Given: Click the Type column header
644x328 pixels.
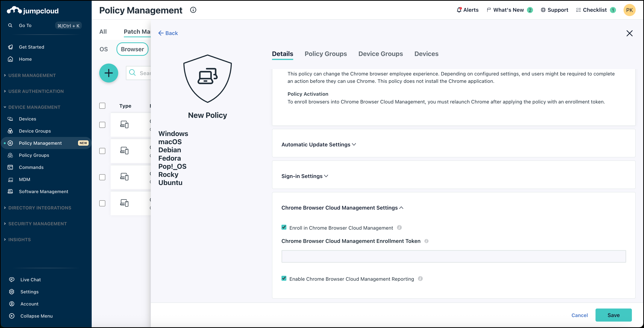Looking at the screenshot, I should coord(125,106).
